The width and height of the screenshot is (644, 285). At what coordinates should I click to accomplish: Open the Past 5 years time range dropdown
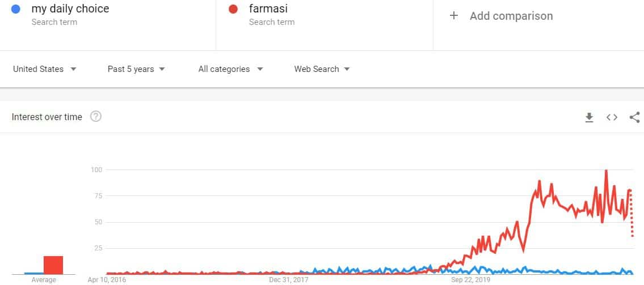136,69
